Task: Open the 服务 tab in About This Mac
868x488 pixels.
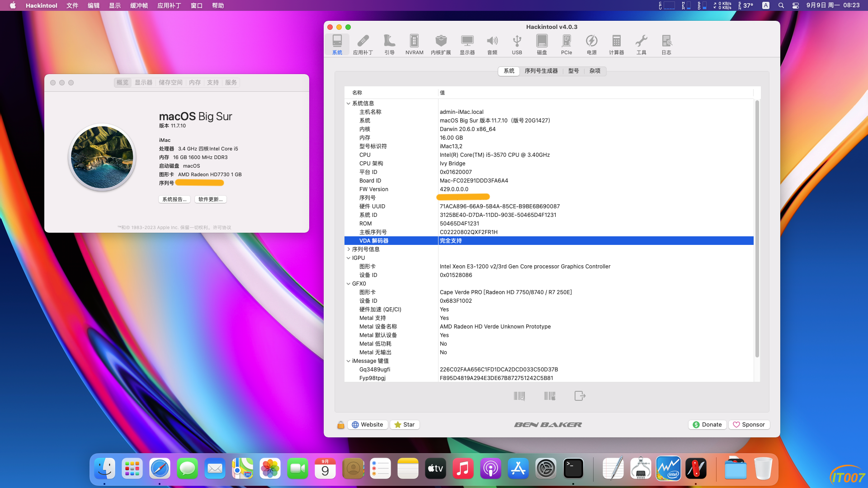Action: pyautogui.click(x=231, y=83)
